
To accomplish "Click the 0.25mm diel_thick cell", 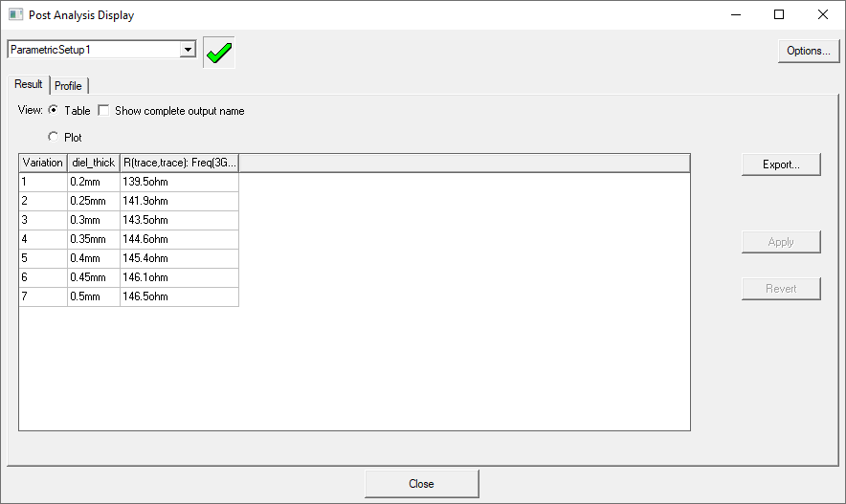I will (x=94, y=201).
